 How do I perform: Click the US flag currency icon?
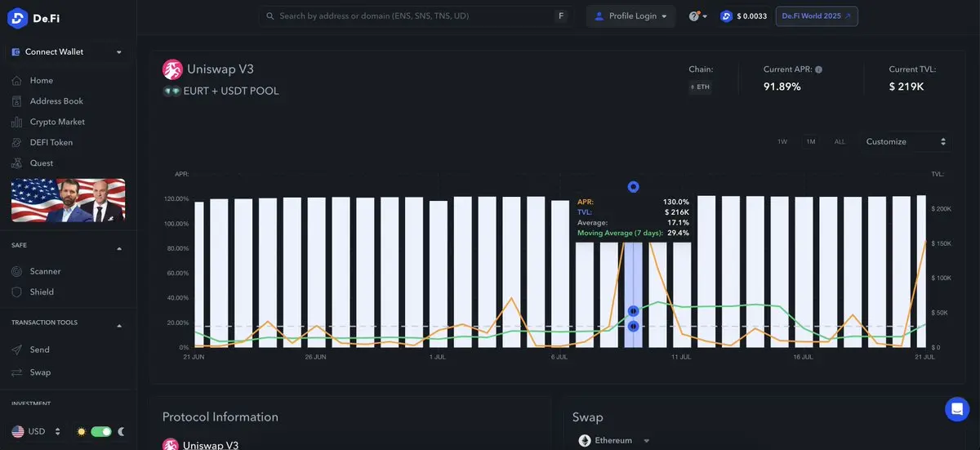click(x=17, y=431)
